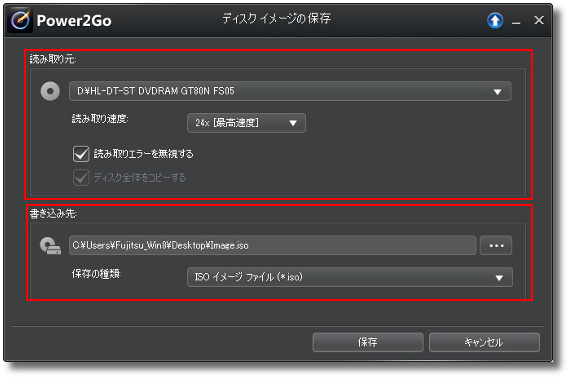Click the 保存の種類 label
570x379 pixels.
(x=96, y=274)
